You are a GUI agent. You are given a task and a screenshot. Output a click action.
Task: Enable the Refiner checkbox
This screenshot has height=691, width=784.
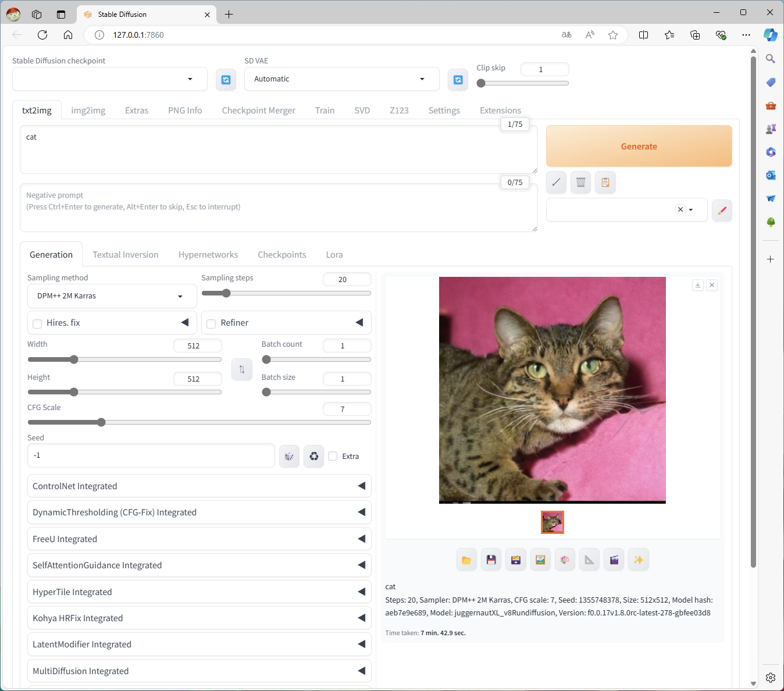(211, 323)
